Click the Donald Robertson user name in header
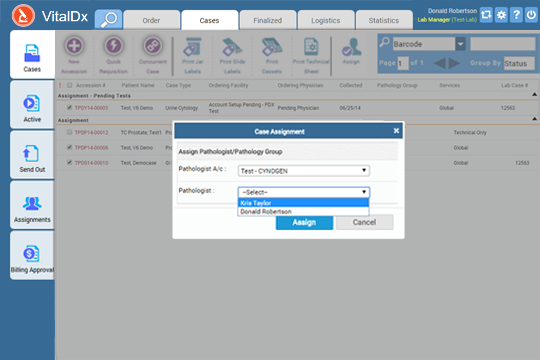540x360 pixels. (452, 11)
